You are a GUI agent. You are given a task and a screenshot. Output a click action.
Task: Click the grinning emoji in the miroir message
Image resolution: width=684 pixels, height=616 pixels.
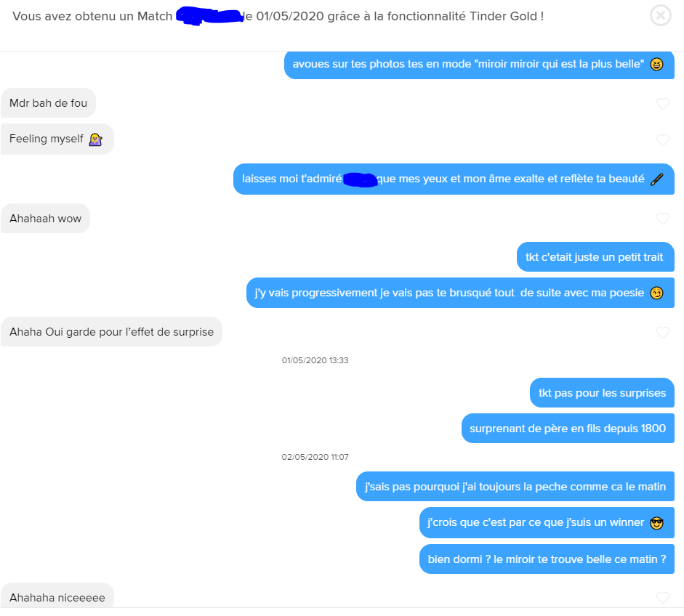point(656,64)
